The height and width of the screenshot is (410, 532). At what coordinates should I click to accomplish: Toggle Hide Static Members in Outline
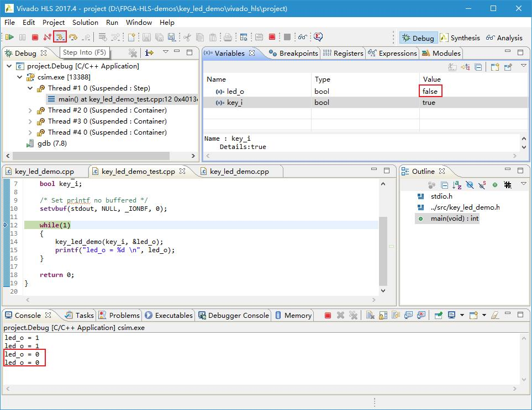pos(482,185)
